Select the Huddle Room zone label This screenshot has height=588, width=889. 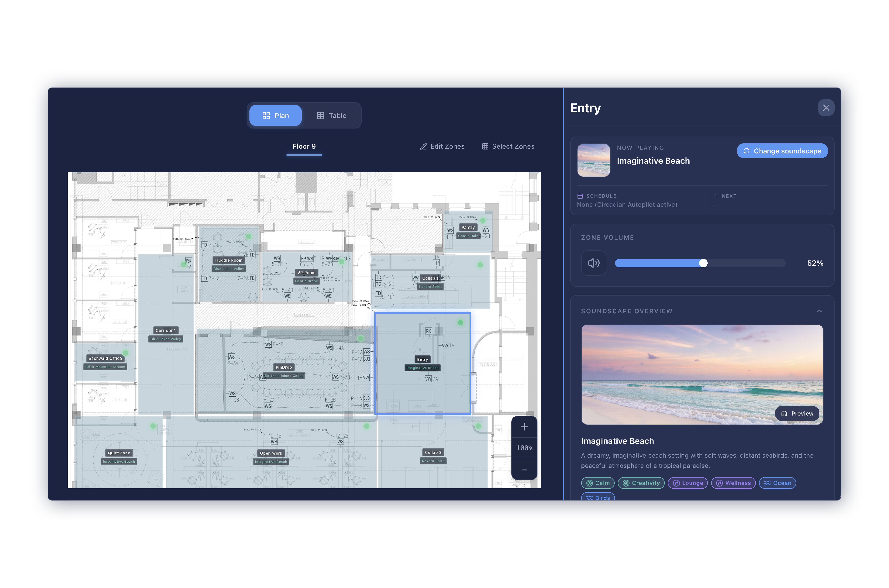(x=229, y=260)
